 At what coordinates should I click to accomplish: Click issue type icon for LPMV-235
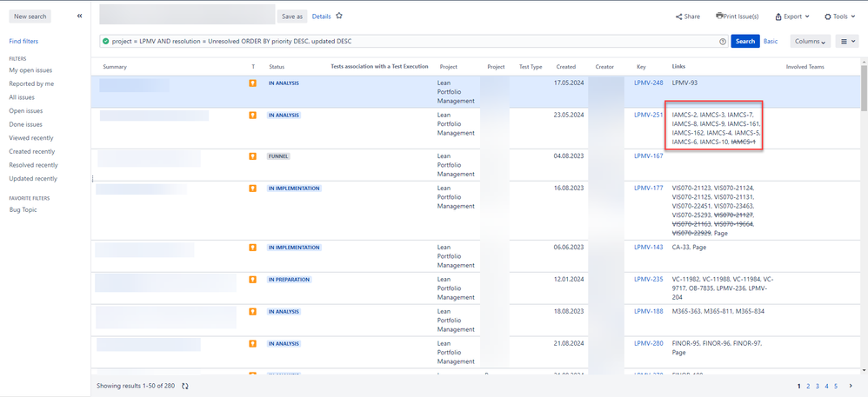(x=253, y=280)
